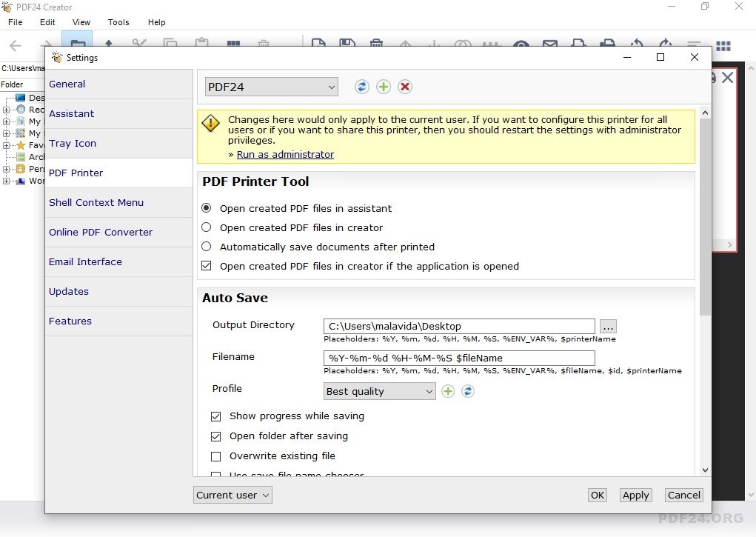Select the green Archive icon in folder tree
Viewport: 756px width, 537px height.
21,157
